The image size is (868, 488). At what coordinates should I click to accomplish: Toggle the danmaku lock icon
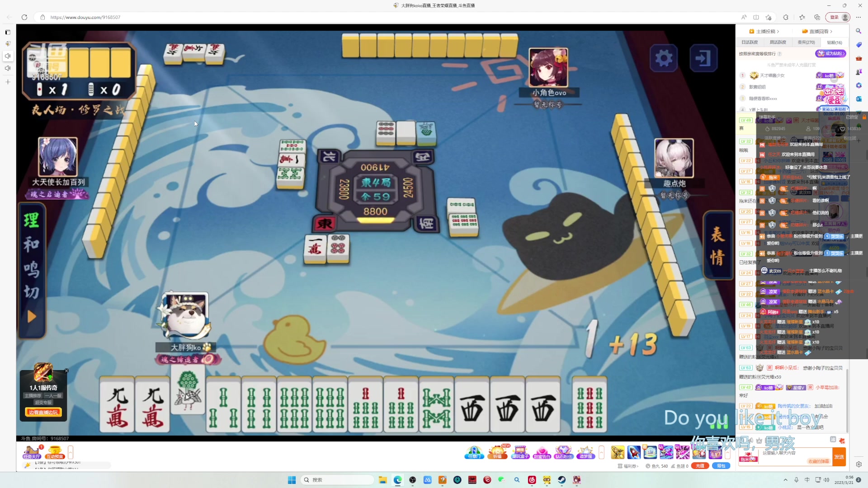[x=864, y=117]
